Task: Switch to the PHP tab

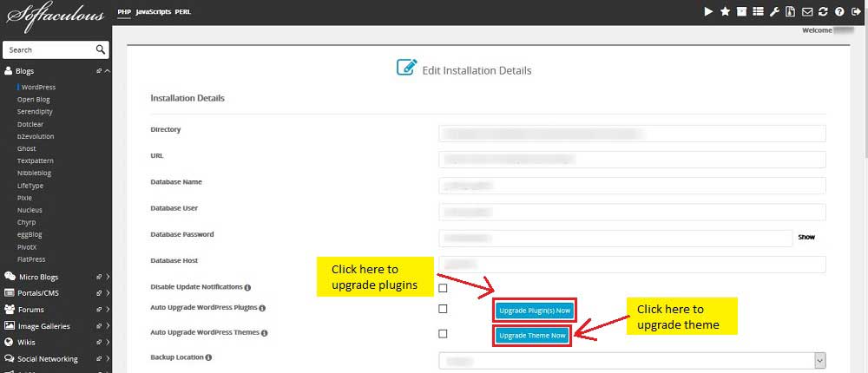Action: (x=124, y=11)
